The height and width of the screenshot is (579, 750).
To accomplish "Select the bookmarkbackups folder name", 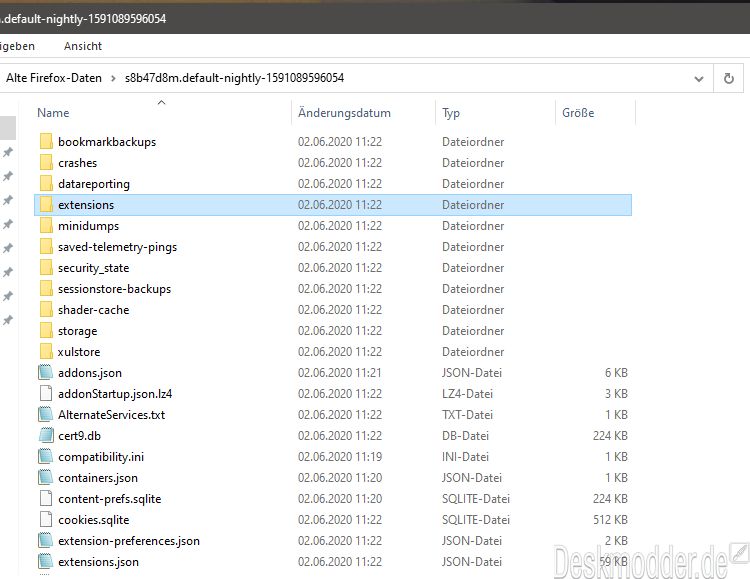I will [107, 142].
